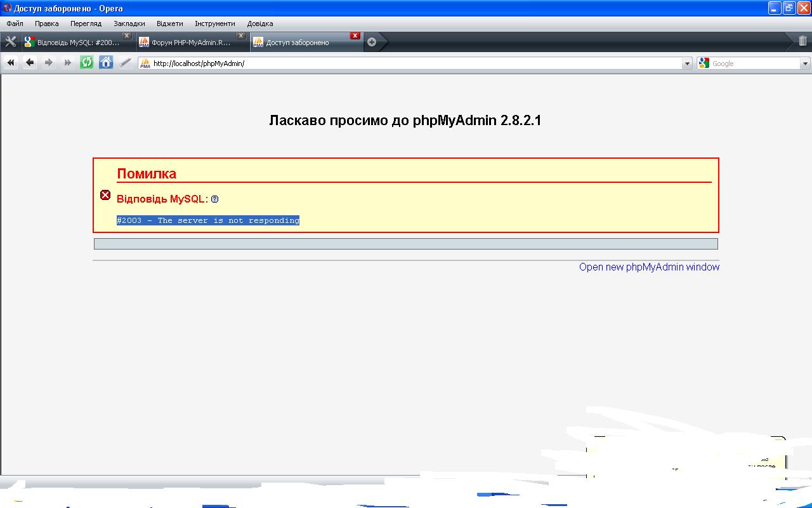Image resolution: width=812 pixels, height=508 pixels.
Task: Restore down the Opera window
Action: pyautogui.click(x=789, y=8)
